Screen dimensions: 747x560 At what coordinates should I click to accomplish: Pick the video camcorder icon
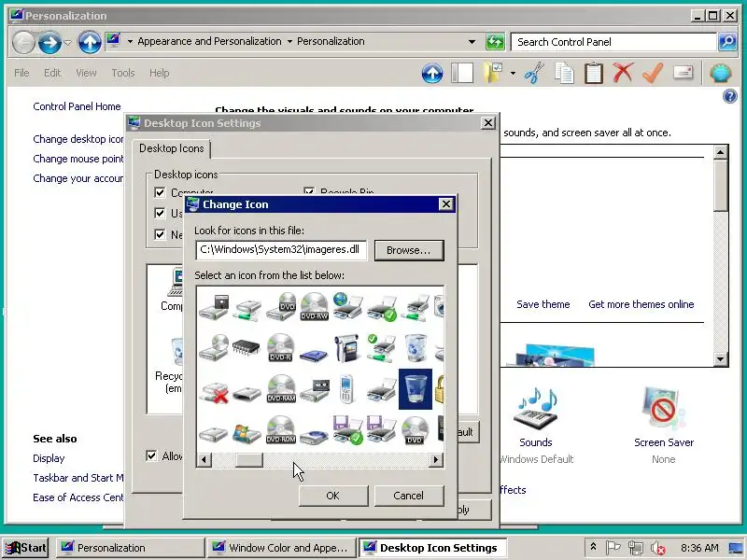click(346, 348)
